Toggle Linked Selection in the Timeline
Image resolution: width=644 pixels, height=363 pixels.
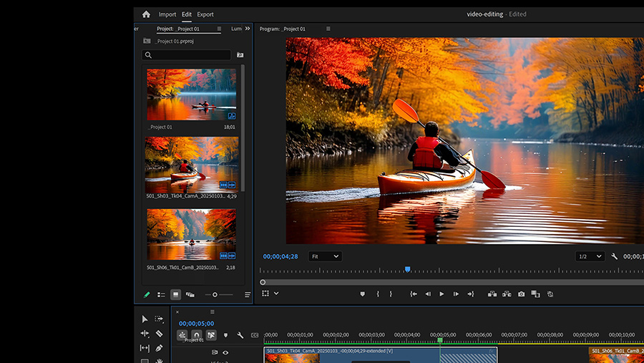[211, 335]
